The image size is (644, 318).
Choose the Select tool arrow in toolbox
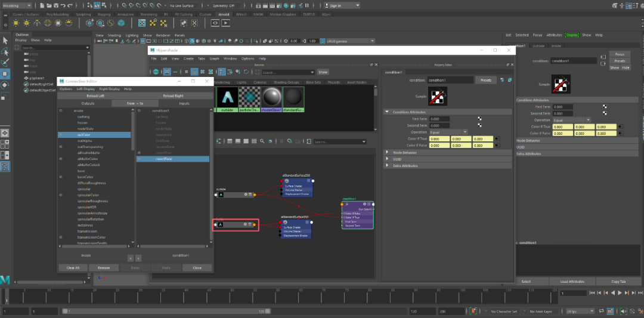(5, 40)
